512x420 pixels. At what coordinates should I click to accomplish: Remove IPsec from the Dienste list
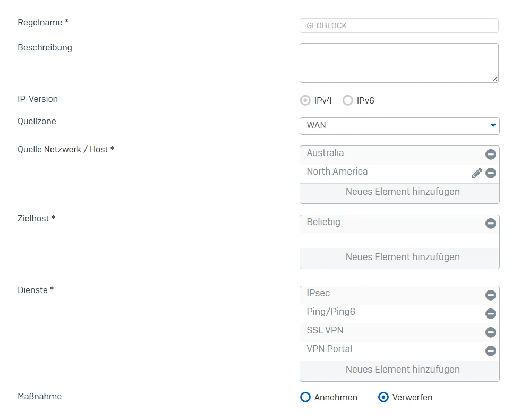(x=490, y=295)
